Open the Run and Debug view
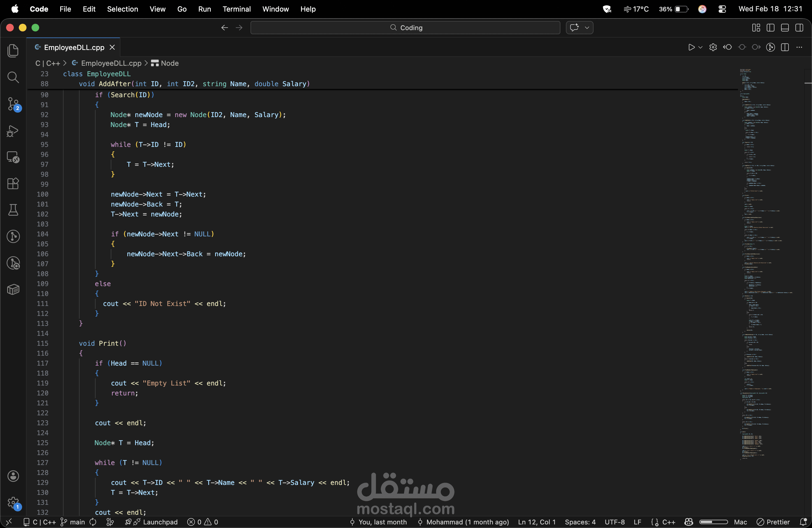Screen dimensions: 812x528 pyautogui.click(x=13, y=131)
